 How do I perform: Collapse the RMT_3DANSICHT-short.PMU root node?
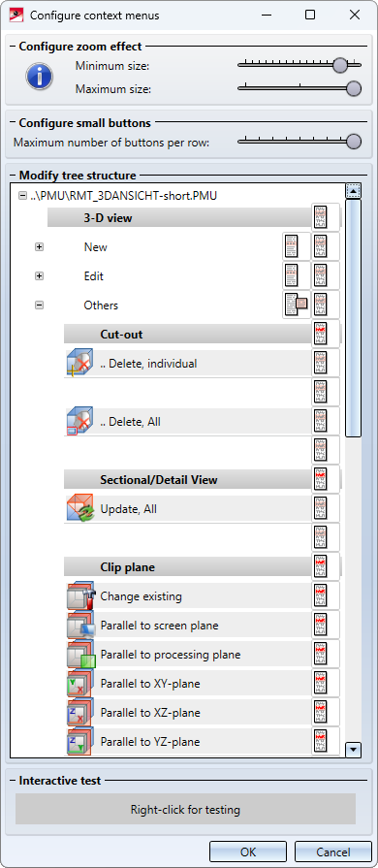click(22, 195)
